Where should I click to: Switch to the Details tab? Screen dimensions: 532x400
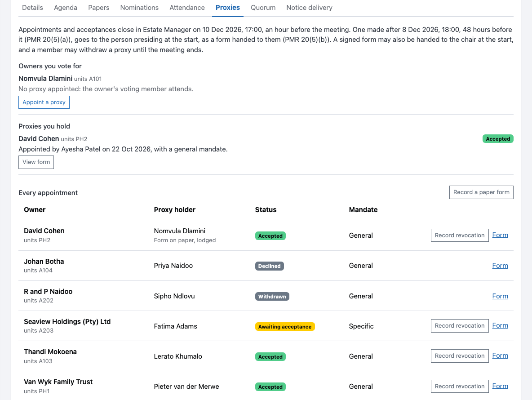point(32,8)
